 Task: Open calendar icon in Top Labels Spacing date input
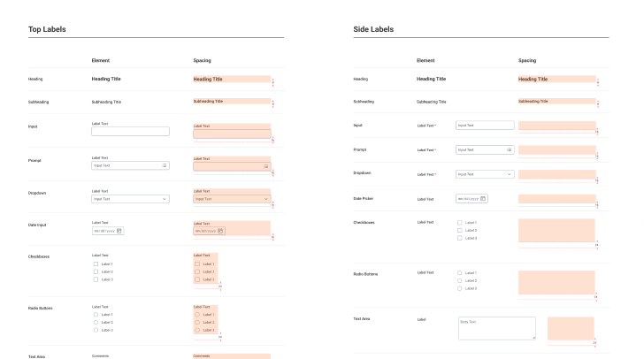(220, 231)
